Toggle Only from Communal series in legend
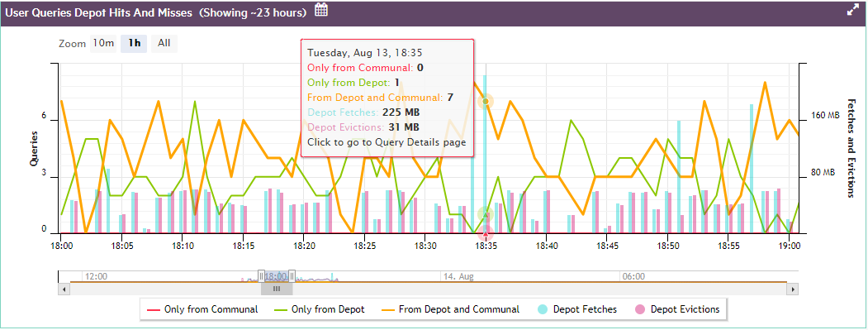 tap(202, 309)
